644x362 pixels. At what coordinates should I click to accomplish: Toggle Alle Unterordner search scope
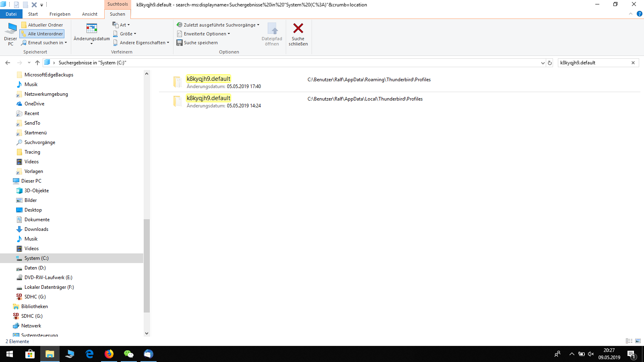point(42,34)
